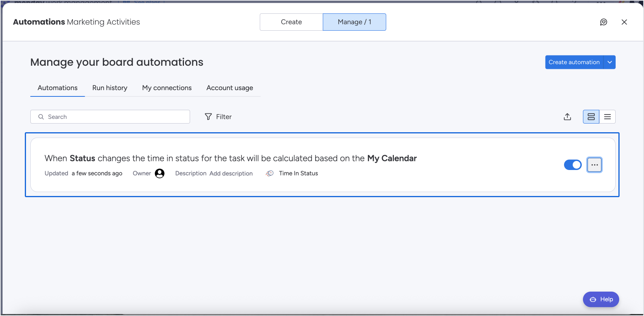Viewport: 644px width, 316px height.
Task: Select the Manage / 1 tab
Action: click(x=354, y=22)
